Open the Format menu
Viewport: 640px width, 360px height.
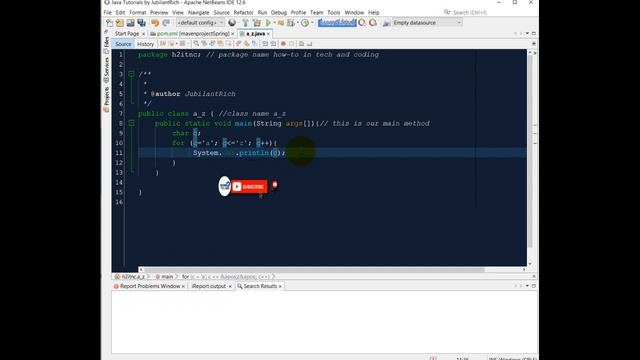coord(138,13)
